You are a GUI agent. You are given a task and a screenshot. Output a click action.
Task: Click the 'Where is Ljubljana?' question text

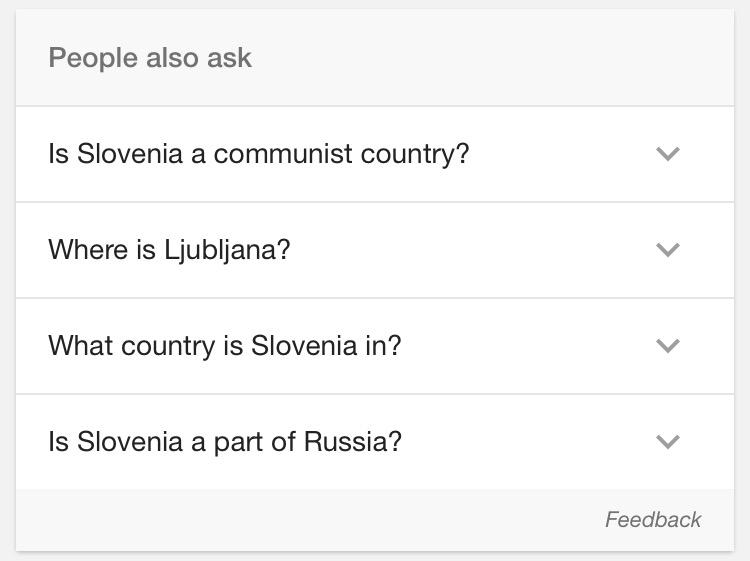coord(169,250)
